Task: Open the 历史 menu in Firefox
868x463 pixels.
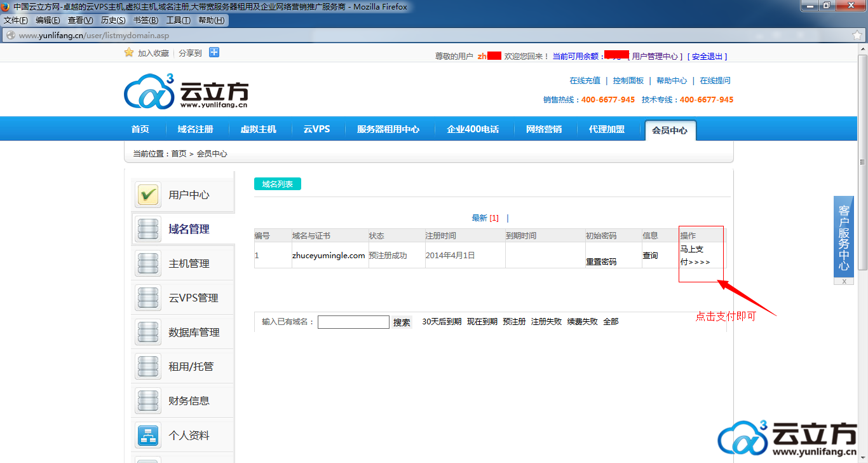Action: pos(113,20)
